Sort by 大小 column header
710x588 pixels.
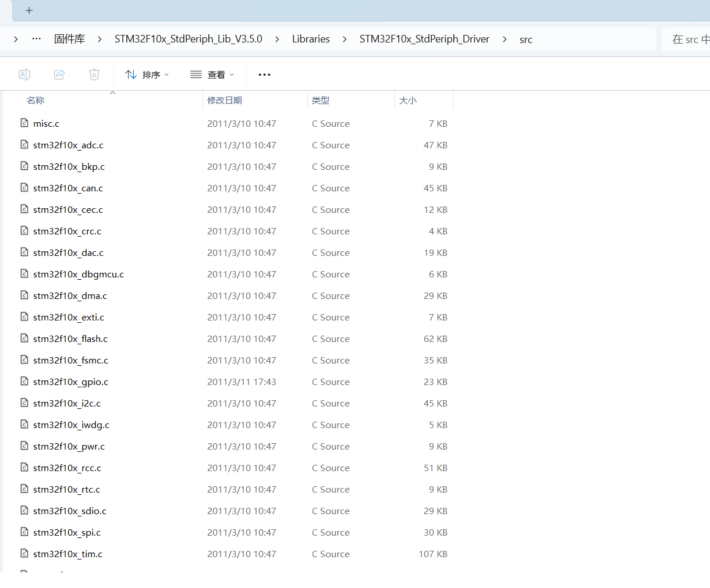point(408,101)
